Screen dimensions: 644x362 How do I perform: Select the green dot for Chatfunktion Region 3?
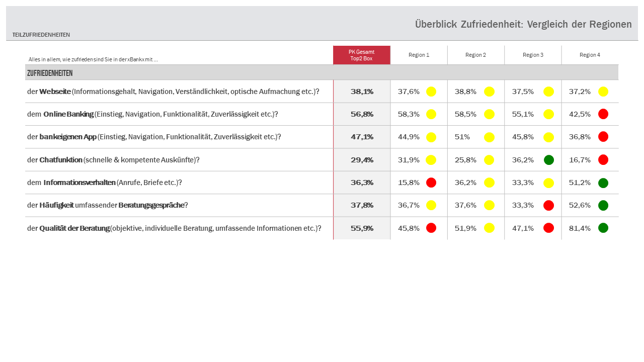point(549,160)
